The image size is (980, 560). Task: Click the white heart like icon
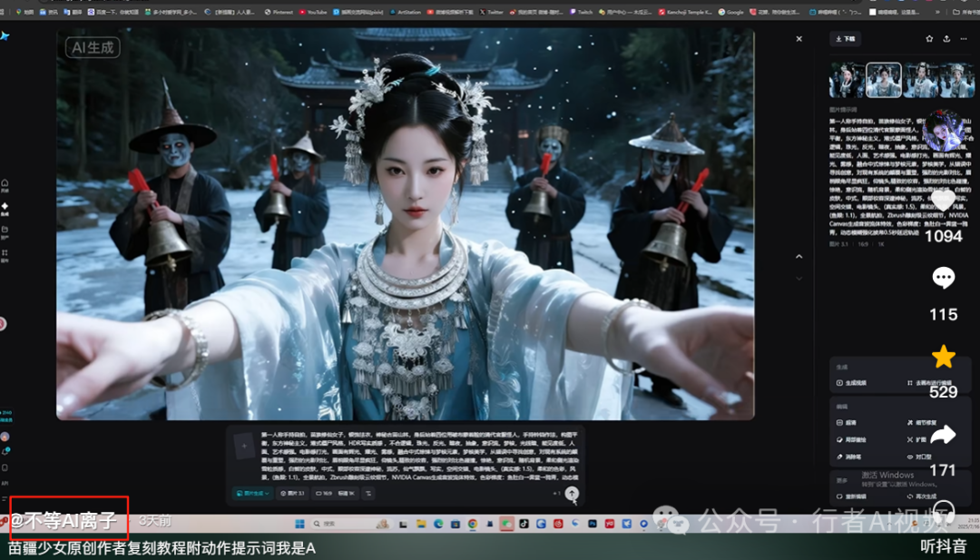[x=943, y=201]
